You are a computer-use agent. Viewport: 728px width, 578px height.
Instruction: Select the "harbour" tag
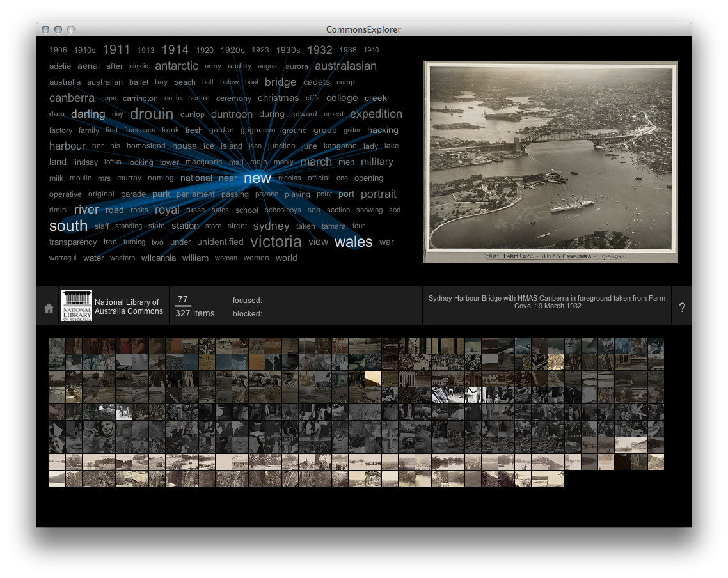67,146
